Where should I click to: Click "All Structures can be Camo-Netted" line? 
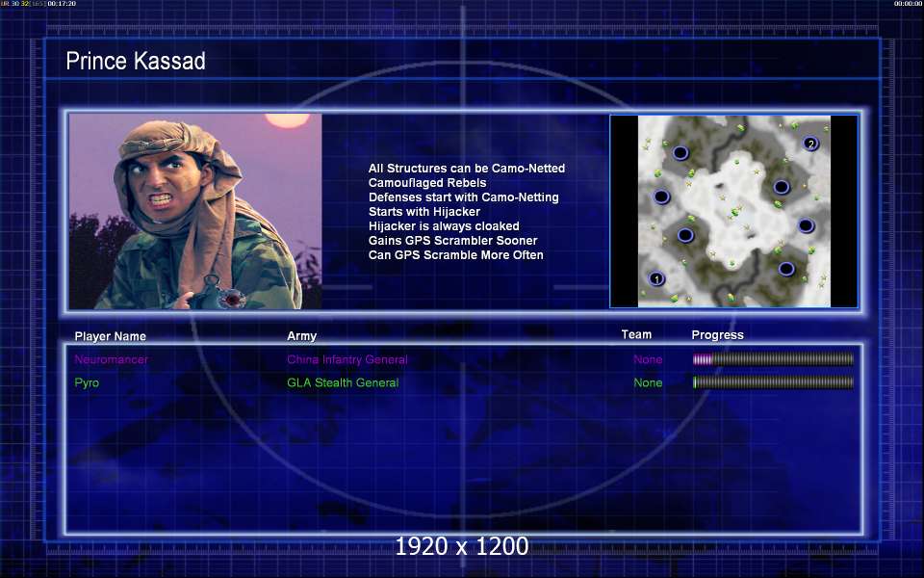(467, 168)
